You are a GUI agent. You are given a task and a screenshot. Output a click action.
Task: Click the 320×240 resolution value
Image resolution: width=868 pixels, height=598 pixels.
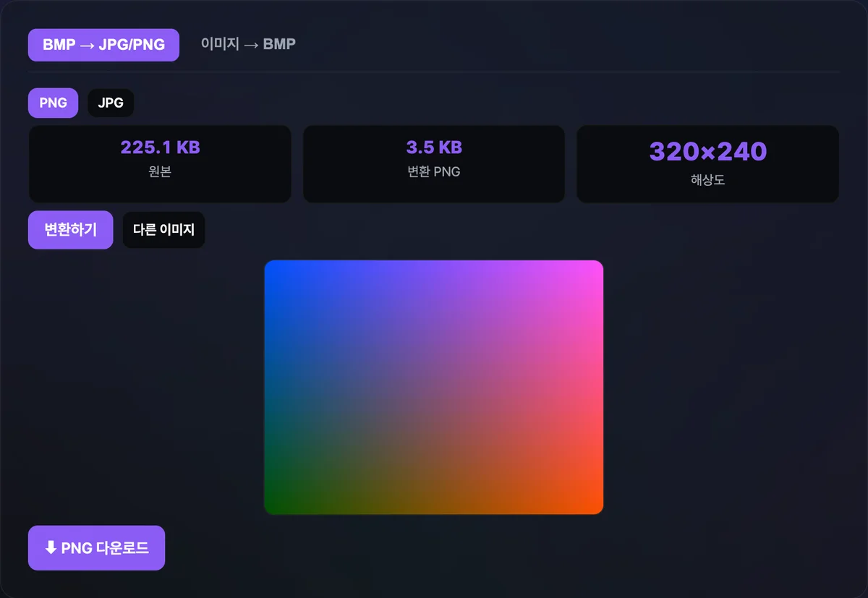(707, 152)
